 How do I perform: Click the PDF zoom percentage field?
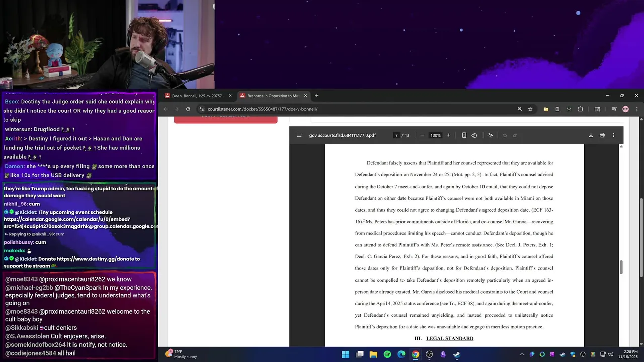[436, 135]
